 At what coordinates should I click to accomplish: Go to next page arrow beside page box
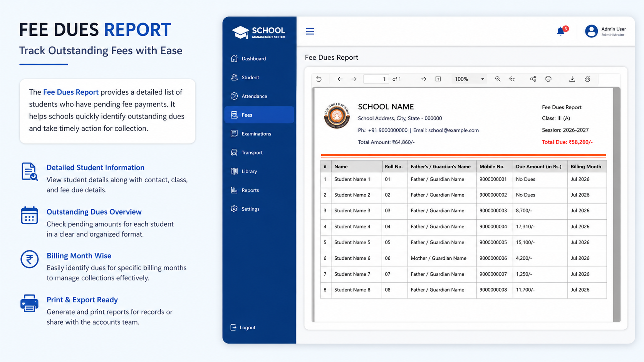pyautogui.click(x=354, y=79)
